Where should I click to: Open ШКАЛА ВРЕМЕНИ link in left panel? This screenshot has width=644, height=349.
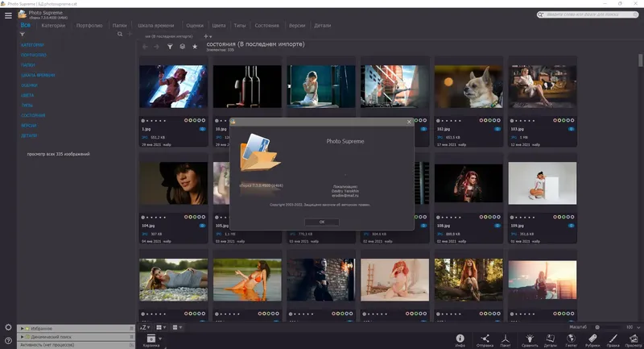pos(38,75)
